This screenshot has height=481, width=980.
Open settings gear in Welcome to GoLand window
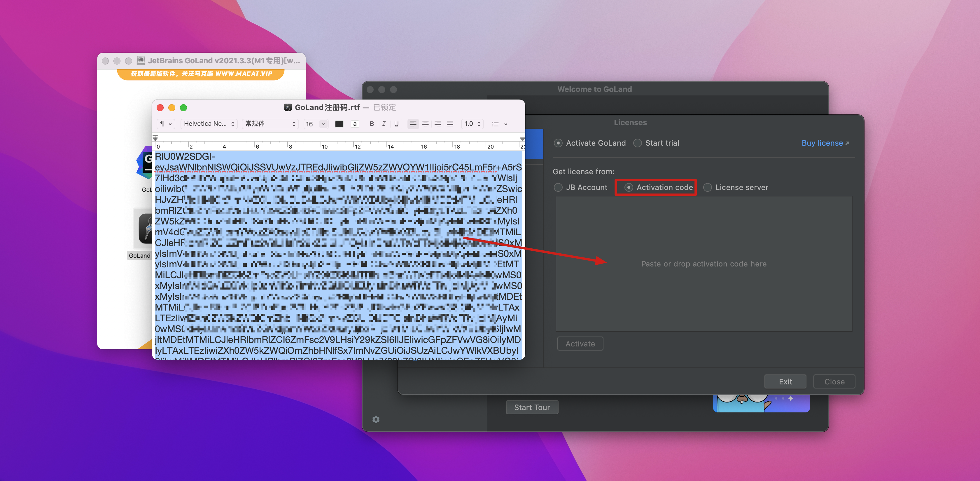[376, 419]
